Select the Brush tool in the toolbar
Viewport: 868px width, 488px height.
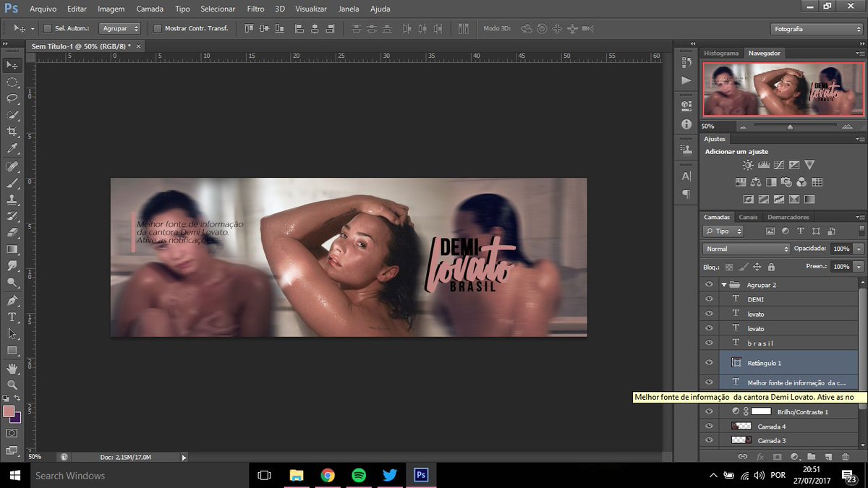[x=12, y=182]
